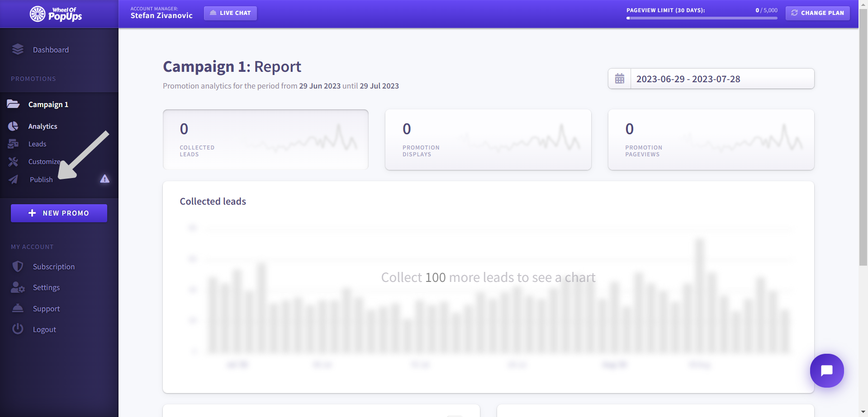Click the Publish paper plane icon
The height and width of the screenshot is (417, 868).
coord(13,179)
